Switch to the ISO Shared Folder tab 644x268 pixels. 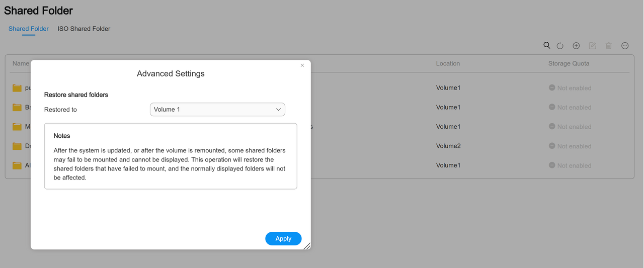(x=84, y=29)
